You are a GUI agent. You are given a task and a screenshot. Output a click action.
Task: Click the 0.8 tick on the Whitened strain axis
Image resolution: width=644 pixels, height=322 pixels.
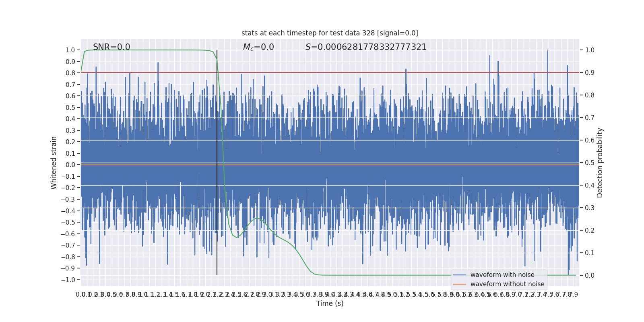click(70, 73)
